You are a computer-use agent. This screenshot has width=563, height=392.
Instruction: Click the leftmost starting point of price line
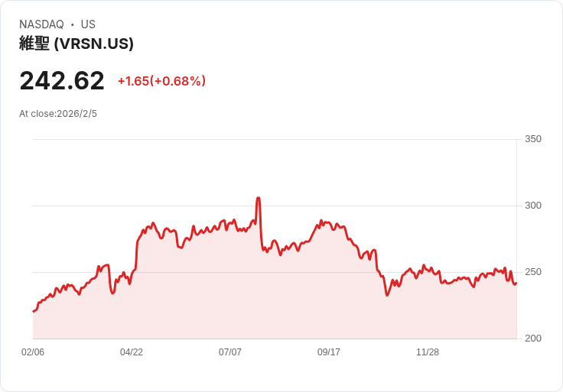[x=34, y=311]
